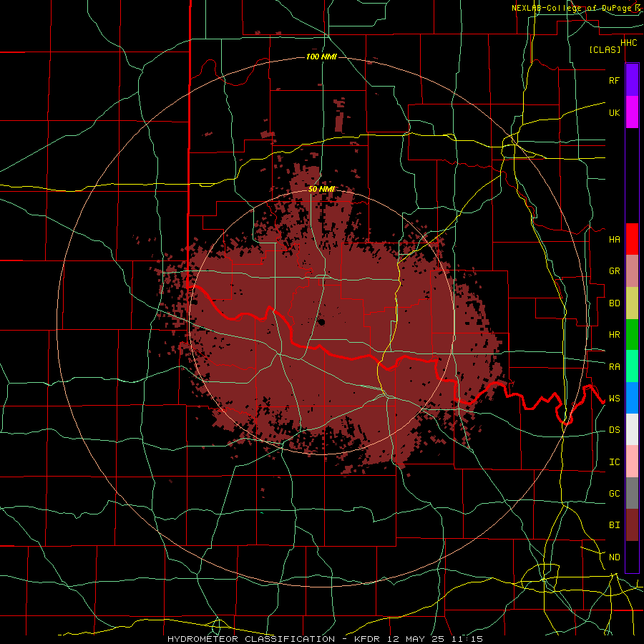Select the dusty pink GR legend swatch
The image size is (644, 644).
[632, 271]
